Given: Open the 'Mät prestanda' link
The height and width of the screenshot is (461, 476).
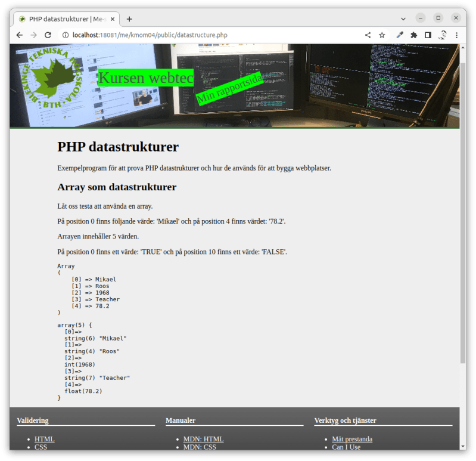Looking at the screenshot, I should 352,439.
